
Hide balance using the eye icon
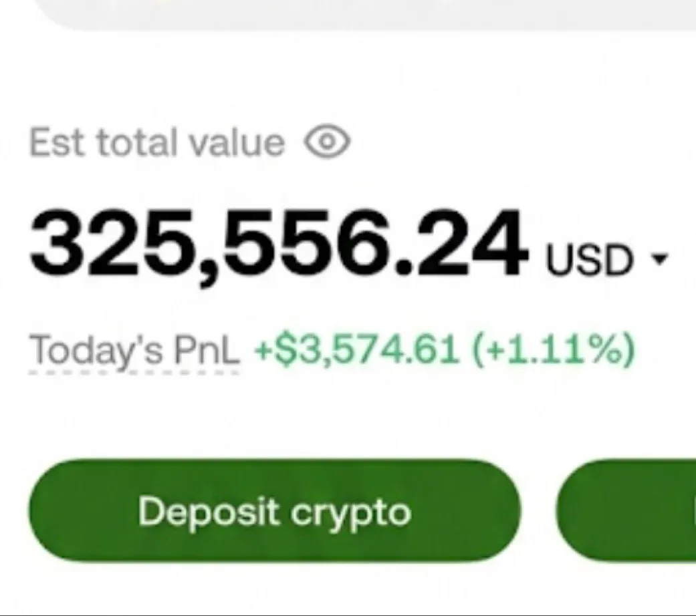327,142
